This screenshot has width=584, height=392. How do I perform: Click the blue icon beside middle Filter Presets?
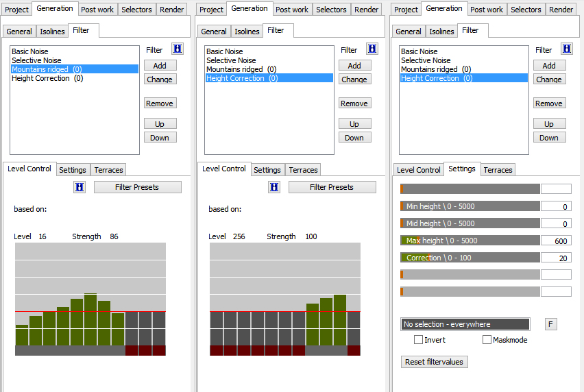274,187
